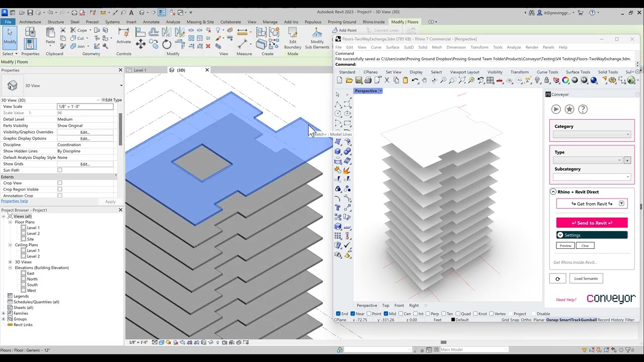Switch to Level 1 view tab
The width and height of the screenshot is (644, 362).
pos(140,70)
